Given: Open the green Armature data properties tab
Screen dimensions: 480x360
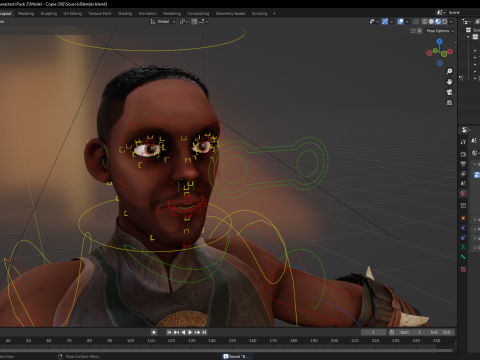Looking at the screenshot, I should coord(463,247).
